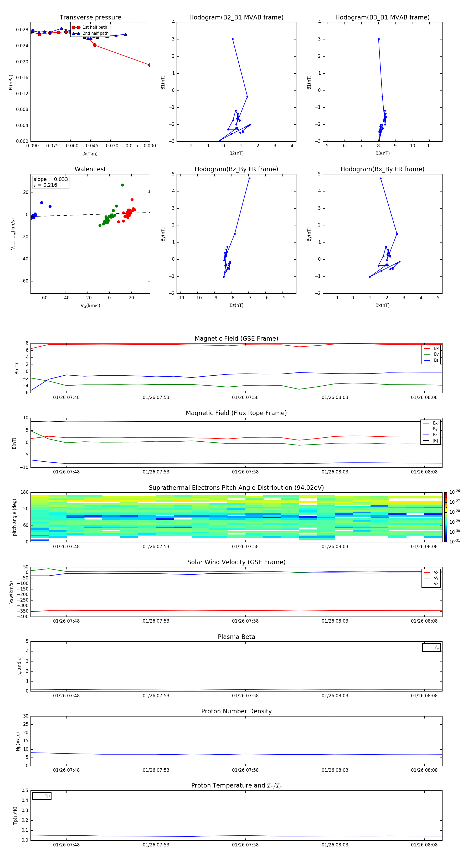Viewport: 473px width, 868px height.
Task: Click the "WalenTest" plot title
Action: 90,169
